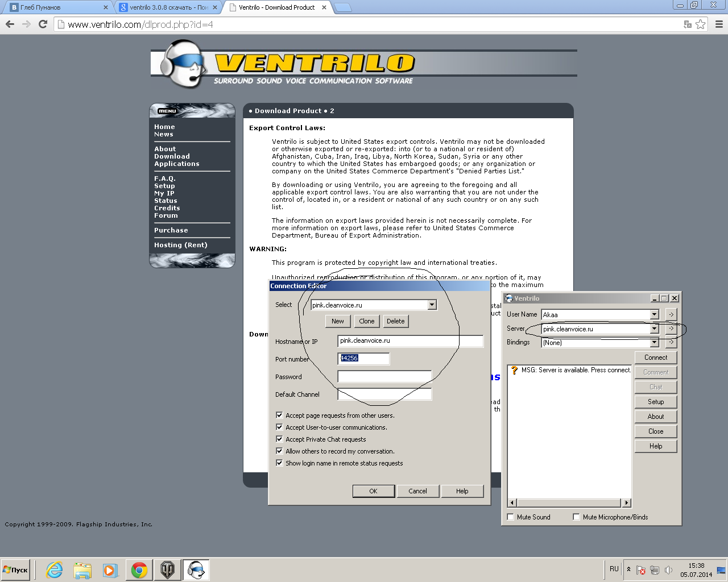Switch to Chrome in the taskbar

[x=139, y=570]
